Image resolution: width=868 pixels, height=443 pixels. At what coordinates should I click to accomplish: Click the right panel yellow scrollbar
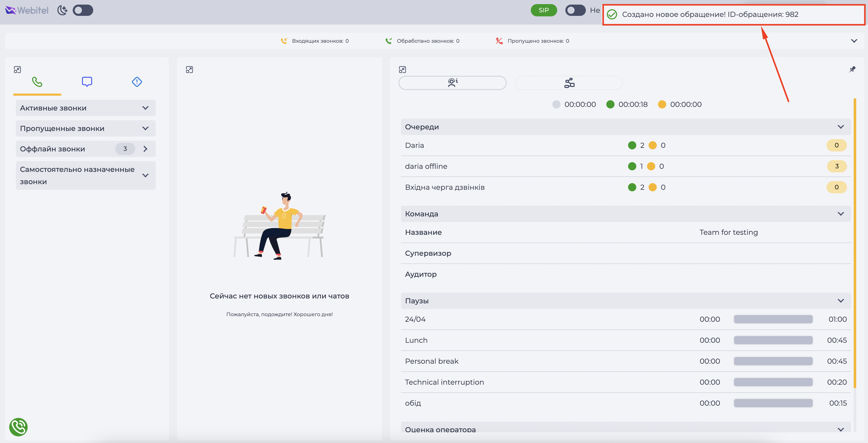(855, 243)
